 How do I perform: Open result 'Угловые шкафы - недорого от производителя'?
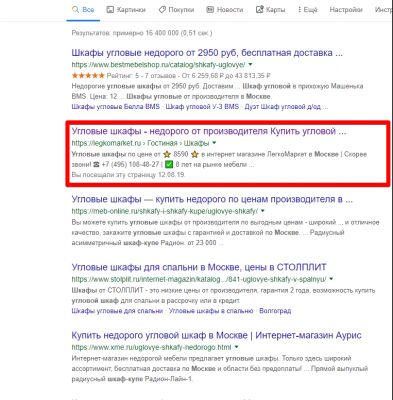(209, 131)
